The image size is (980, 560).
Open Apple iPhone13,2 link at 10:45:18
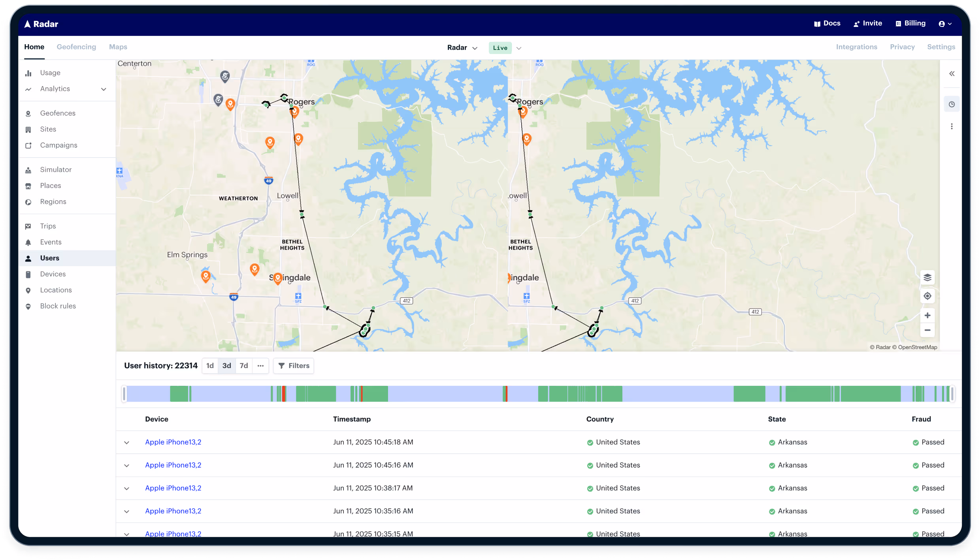pos(173,442)
